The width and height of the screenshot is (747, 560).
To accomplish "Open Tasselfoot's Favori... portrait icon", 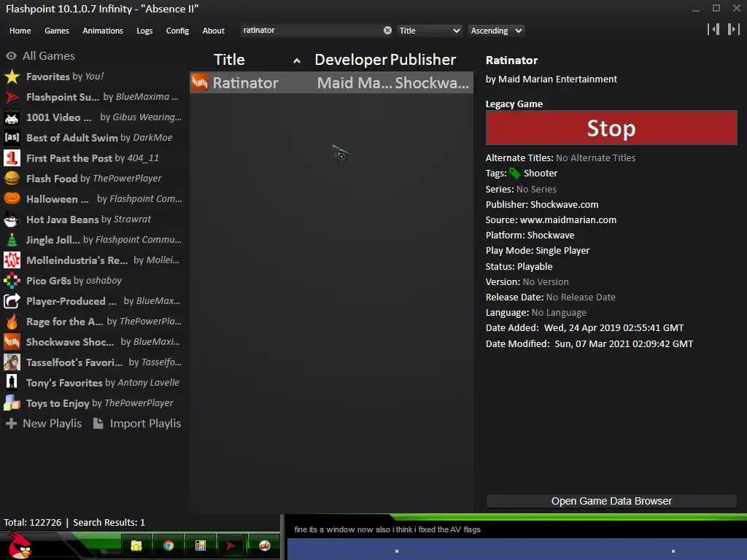I will pos(12,362).
